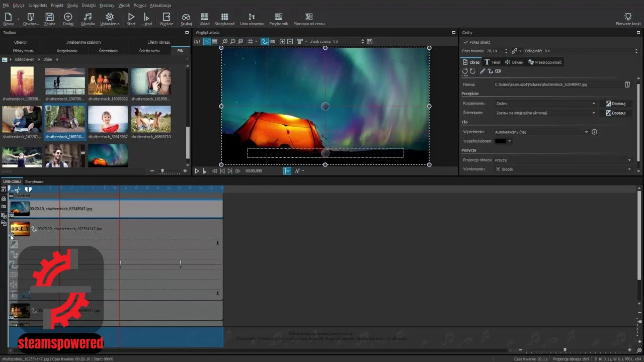Open Wypełnienie dropdown Automatyczny

click(x=541, y=132)
